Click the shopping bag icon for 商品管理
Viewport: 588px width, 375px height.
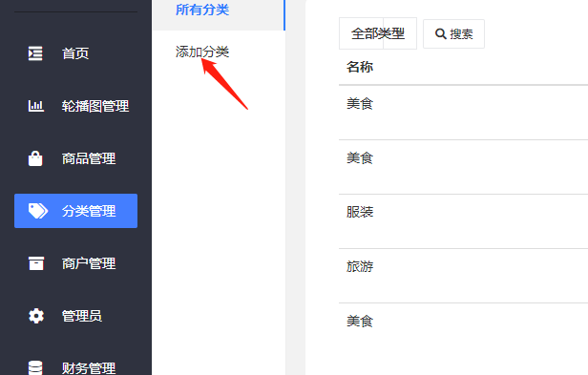[x=35, y=158]
